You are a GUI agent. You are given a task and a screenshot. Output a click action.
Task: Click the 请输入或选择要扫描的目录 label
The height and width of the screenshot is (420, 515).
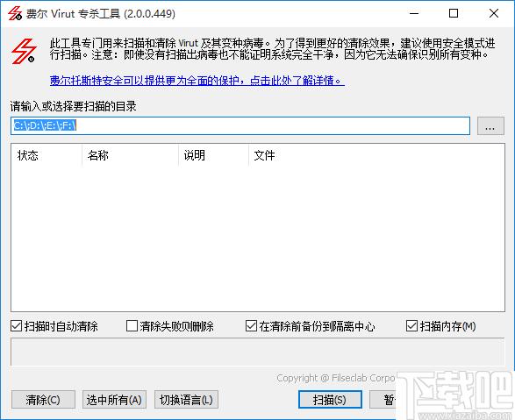[73, 106]
